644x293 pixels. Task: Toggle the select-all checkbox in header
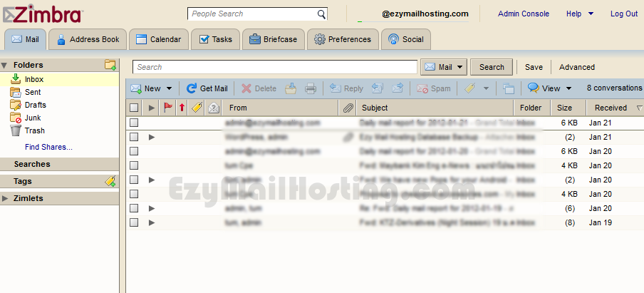(x=134, y=108)
